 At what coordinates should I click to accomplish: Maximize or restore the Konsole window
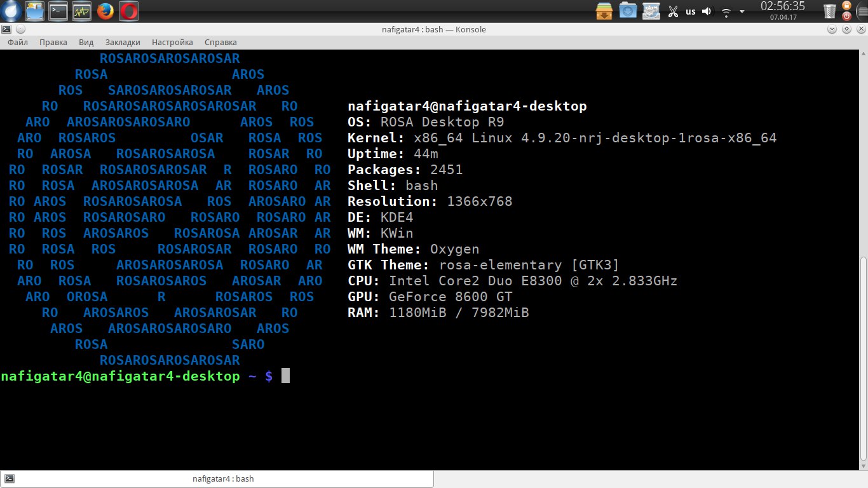pos(847,29)
